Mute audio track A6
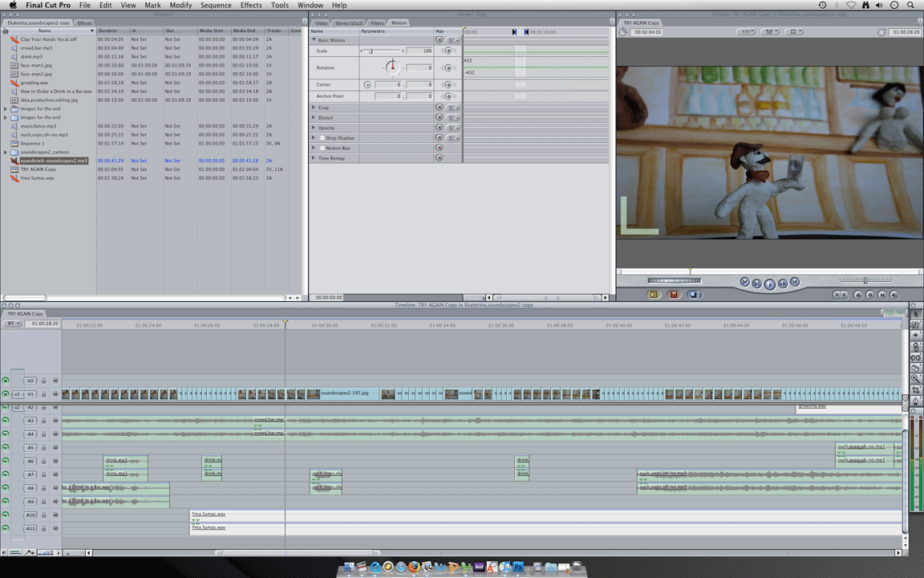This screenshot has width=924, height=578. [x=6, y=462]
